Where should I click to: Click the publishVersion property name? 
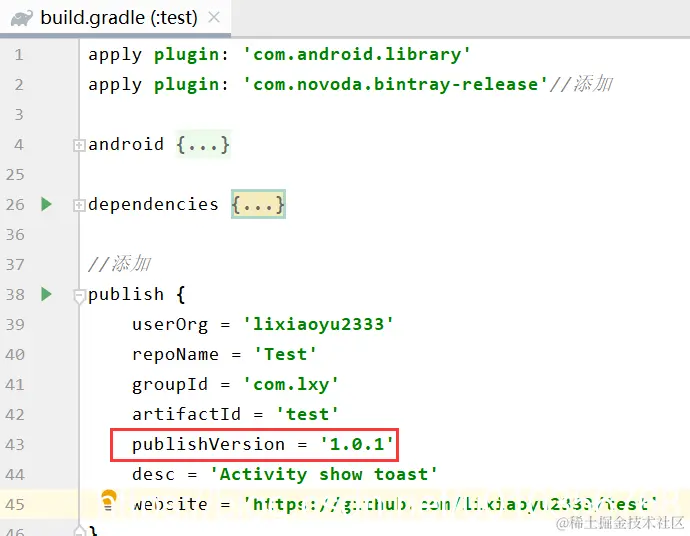pyautogui.click(x=209, y=444)
